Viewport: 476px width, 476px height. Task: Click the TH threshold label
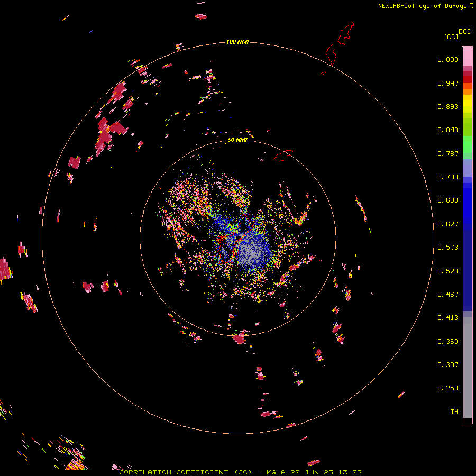click(454, 412)
